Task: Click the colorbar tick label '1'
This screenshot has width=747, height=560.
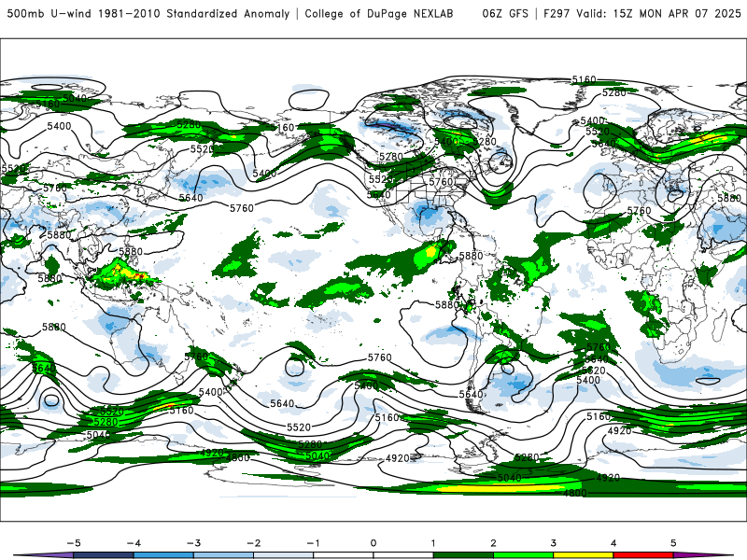Action: pos(433,543)
